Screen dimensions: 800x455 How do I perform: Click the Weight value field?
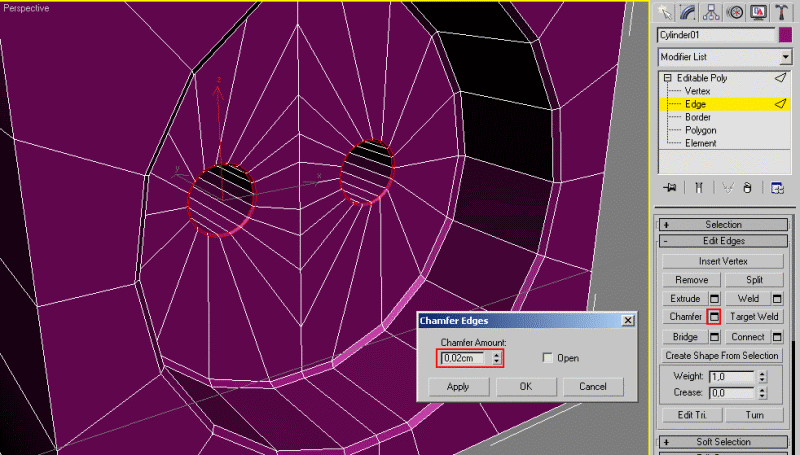pos(732,376)
